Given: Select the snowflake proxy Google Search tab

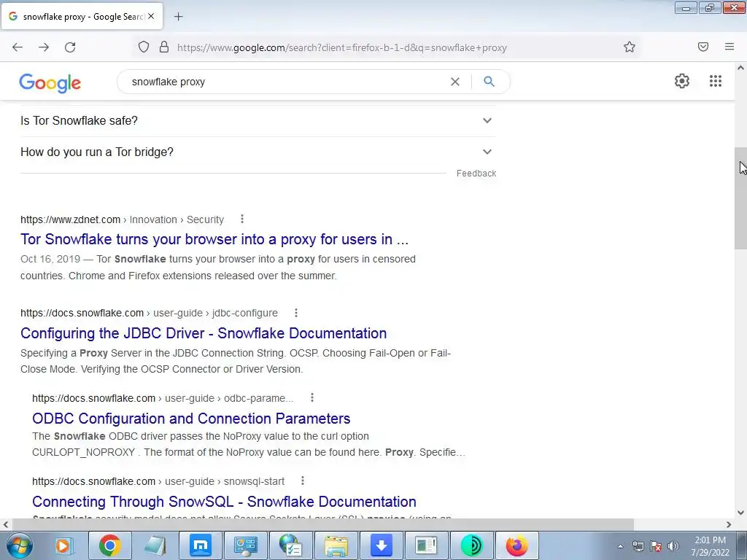Looking at the screenshot, I should point(82,16).
